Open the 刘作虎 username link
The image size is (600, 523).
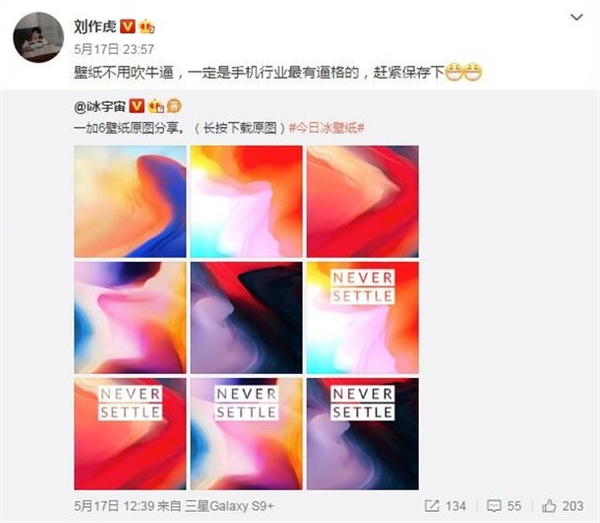point(95,26)
